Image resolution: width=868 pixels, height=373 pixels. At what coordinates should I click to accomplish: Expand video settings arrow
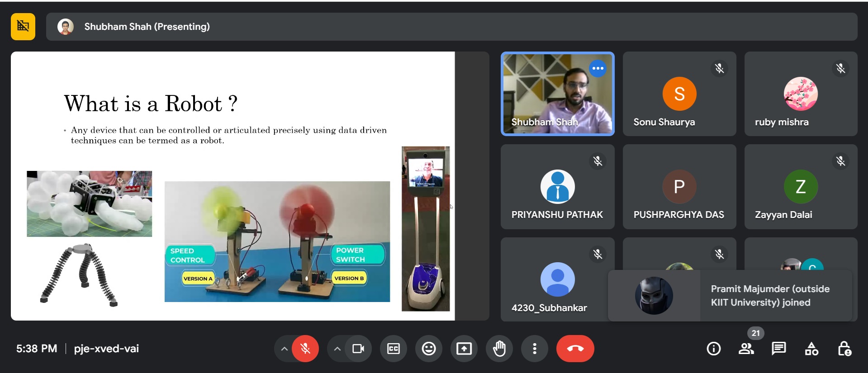pyautogui.click(x=337, y=349)
